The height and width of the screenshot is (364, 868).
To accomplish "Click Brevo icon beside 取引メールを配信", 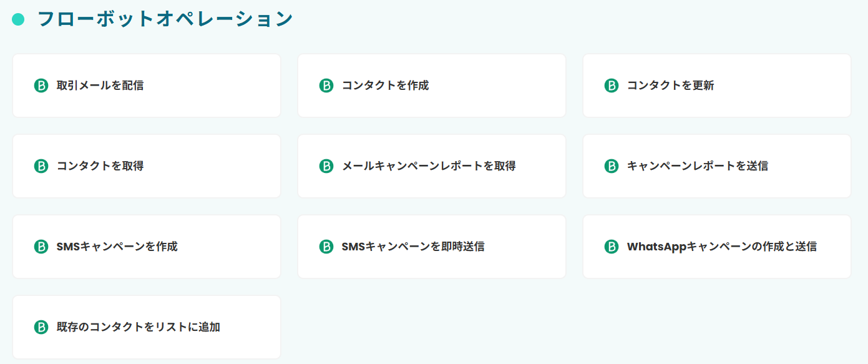I will tap(41, 86).
